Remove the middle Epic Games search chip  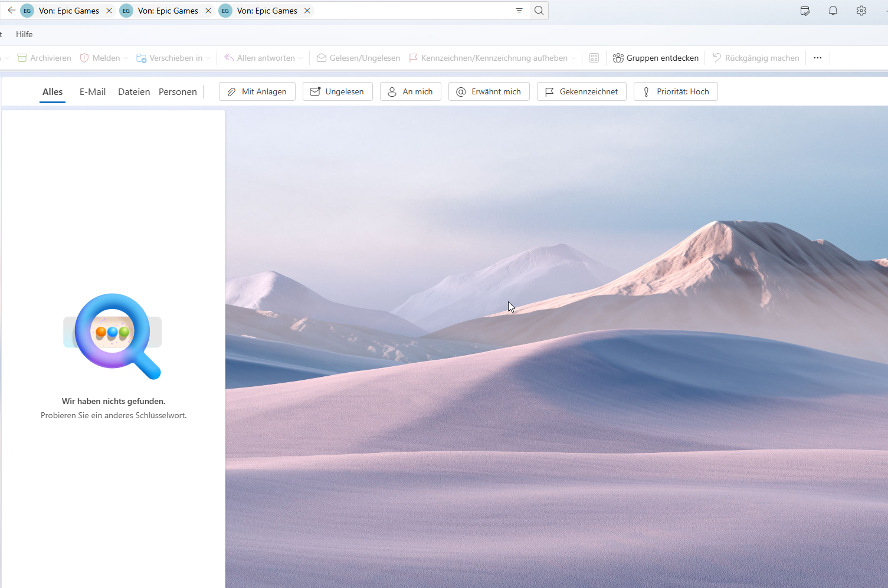point(208,11)
